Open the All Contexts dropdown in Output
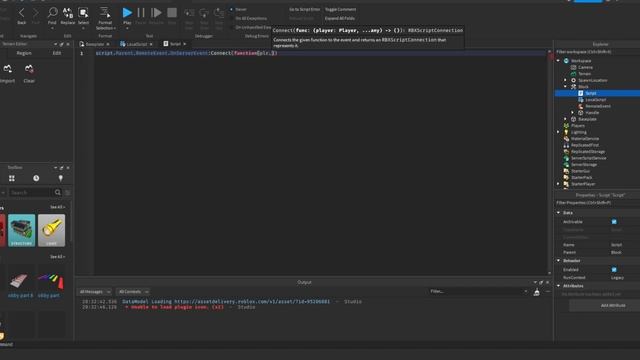Image resolution: width=640 pixels, height=360 pixels. (x=133, y=292)
